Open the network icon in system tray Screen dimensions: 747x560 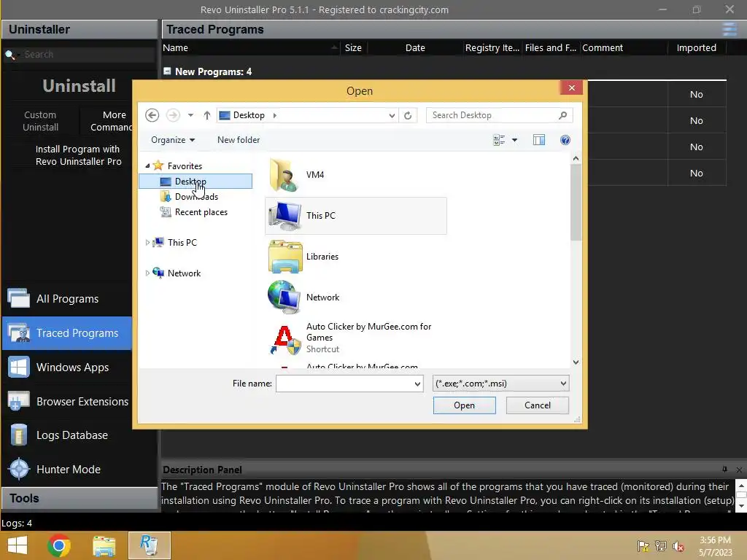(x=661, y=546)
